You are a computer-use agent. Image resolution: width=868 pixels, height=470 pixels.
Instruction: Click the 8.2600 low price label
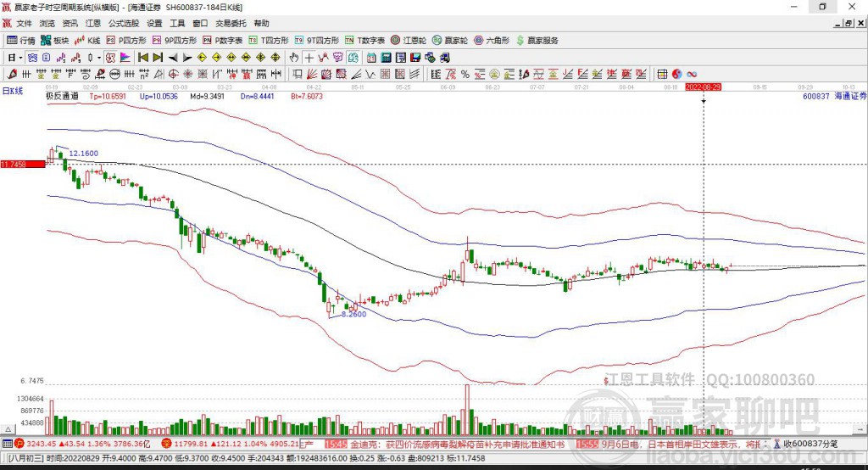(353, 314)
